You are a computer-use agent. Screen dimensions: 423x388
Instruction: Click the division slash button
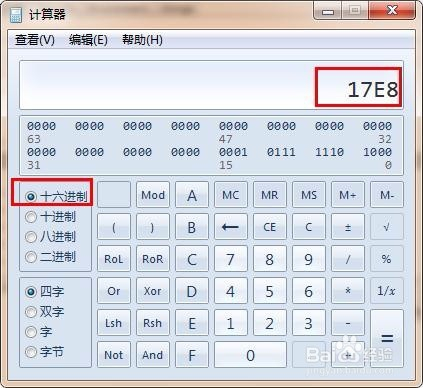click(348, 259)
